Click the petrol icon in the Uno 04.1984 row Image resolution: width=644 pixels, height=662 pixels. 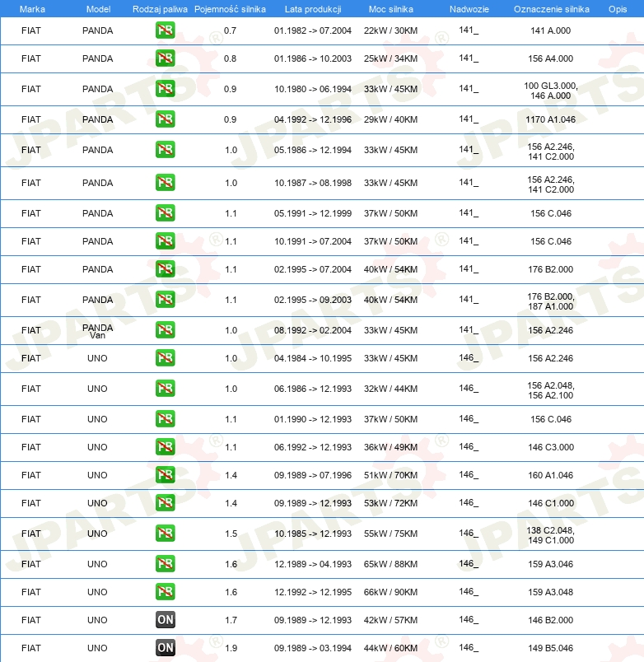coord(165,358)
